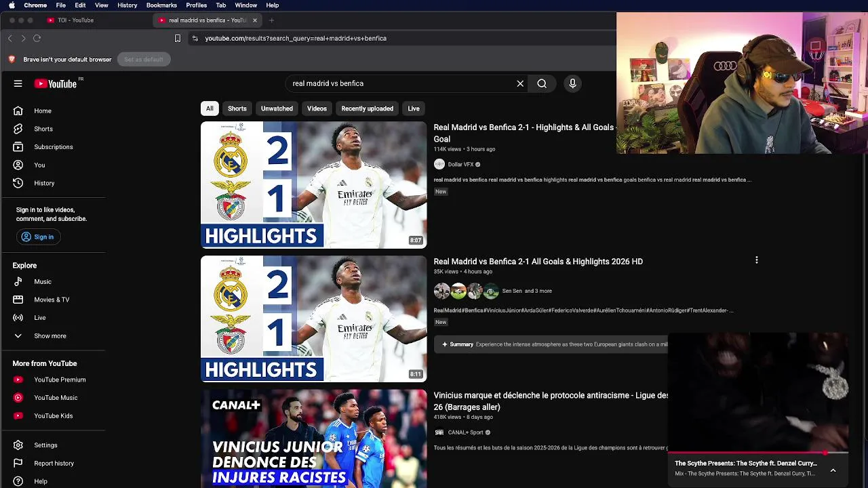Open first highlights thumbnail with 8:07 duration
Viewport: 868px width, 488px height.
[x=313, y=185]
